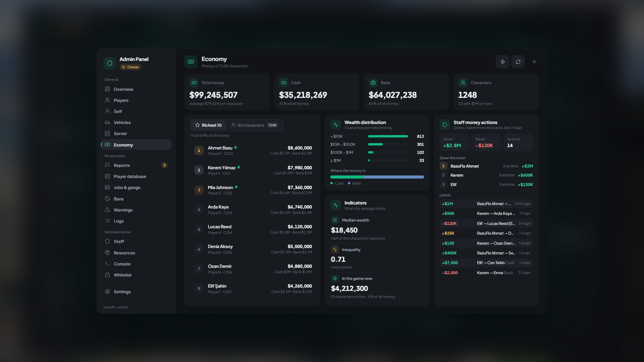
Task: Select the Ahmet Bazu row
Action: [253, 150]
